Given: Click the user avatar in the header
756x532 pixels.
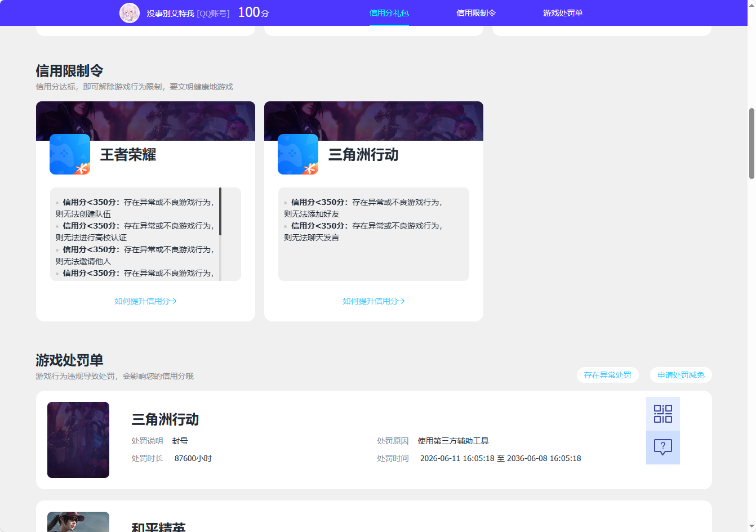Looking at the screenshot, I should 130,13.
